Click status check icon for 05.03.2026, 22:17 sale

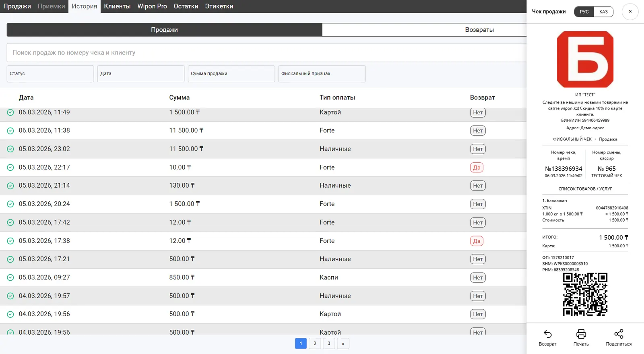click(x=10, y=168)
